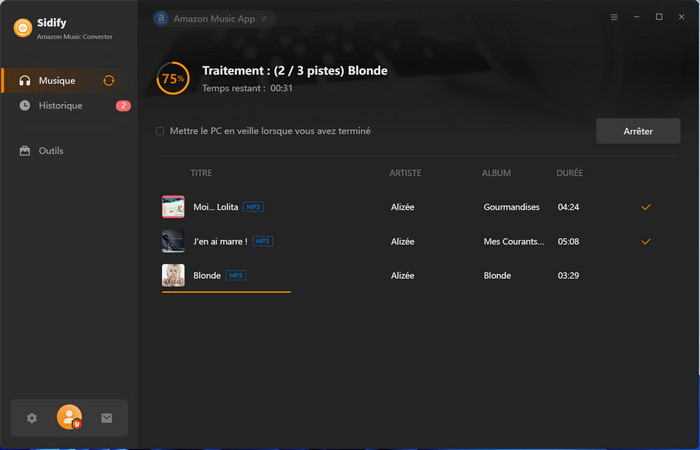Click the MP3 format tag on Blonde
This screenshot has width=700, height=450.
click(x=236, y=275)
